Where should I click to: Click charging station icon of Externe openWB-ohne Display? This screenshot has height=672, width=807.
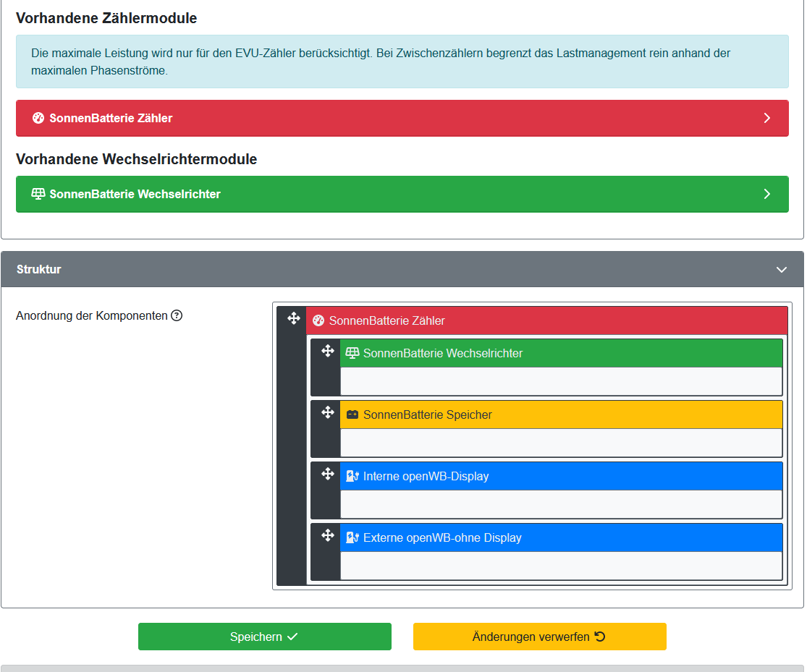352,537
